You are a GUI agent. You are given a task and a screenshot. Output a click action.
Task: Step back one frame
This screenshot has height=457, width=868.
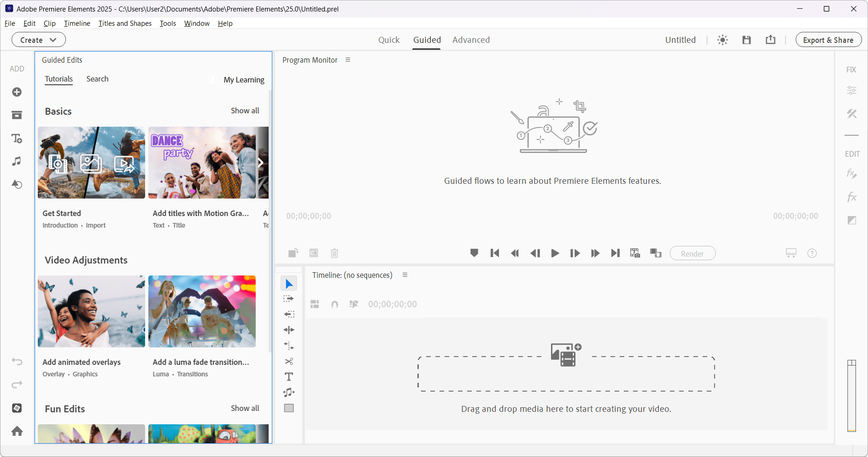tap(535, 253)
